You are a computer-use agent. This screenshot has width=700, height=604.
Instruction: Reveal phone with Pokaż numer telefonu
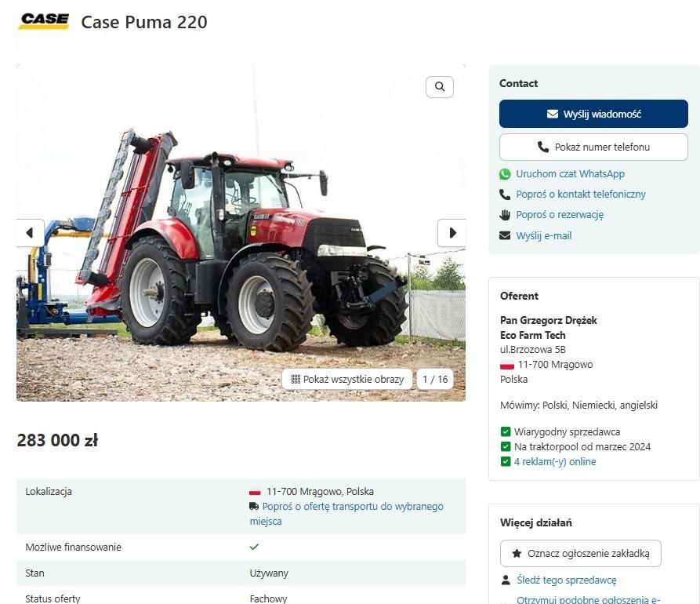coord(593,147)
